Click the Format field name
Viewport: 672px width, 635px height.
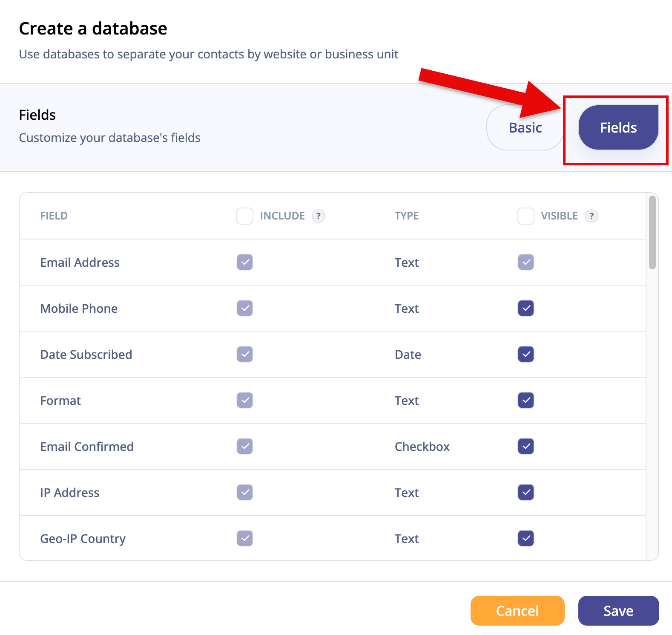coord(60,401)
